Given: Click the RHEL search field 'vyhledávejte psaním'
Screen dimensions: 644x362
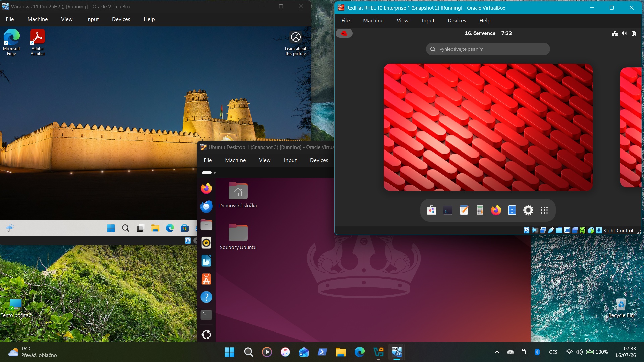Looking at the screenshot, I should (488, 49).
